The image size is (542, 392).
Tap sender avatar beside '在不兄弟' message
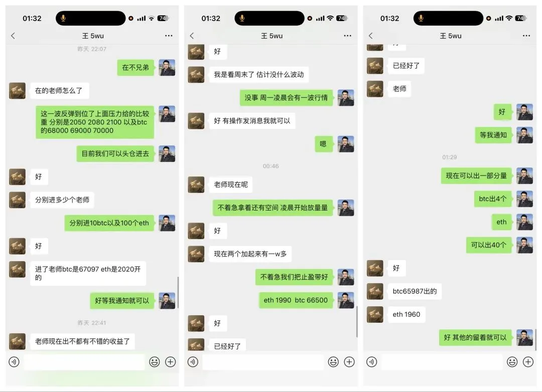(x=167, y=67)
